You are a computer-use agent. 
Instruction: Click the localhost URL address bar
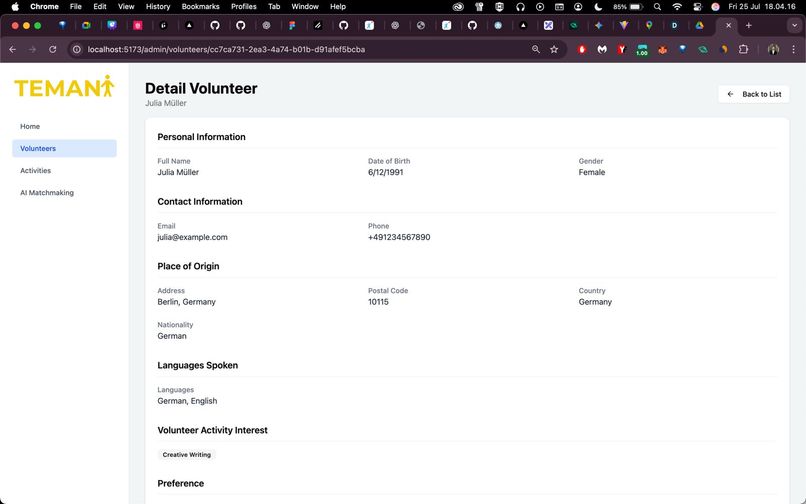[226, 49]
